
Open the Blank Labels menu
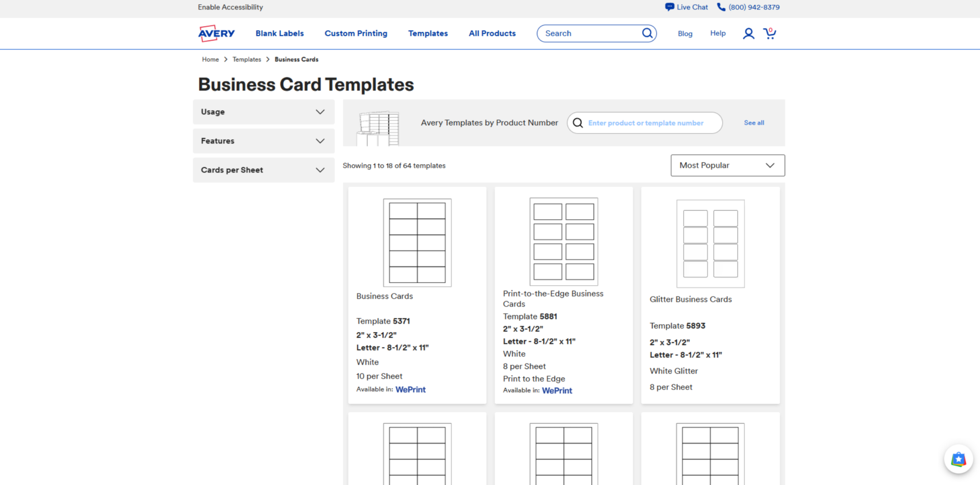click(279, 34)
